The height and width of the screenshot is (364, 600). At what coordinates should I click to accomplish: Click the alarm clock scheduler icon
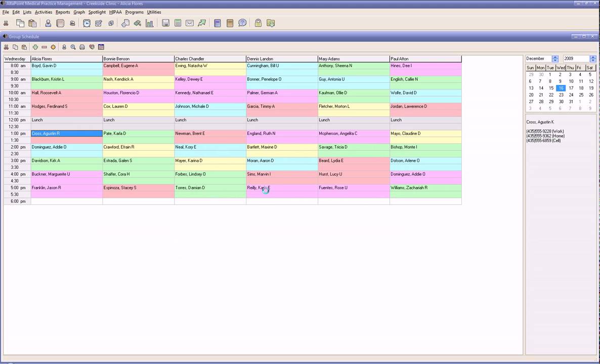coord(87,23)
